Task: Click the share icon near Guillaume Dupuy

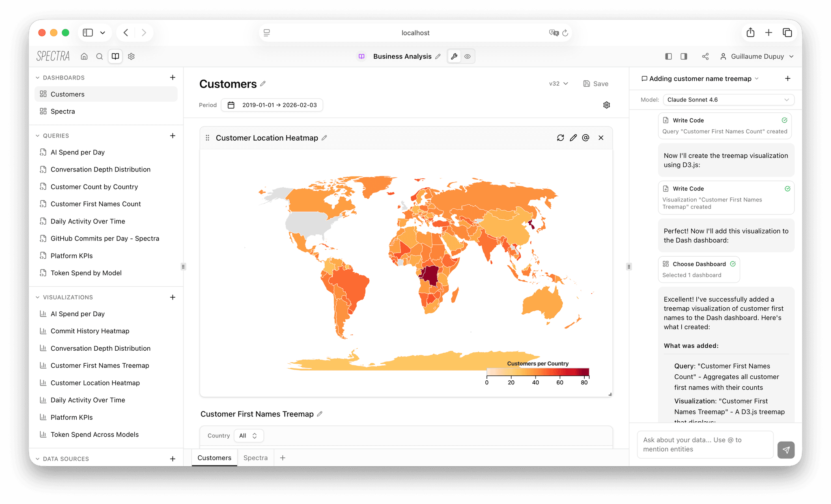Action: coord(705,56)
